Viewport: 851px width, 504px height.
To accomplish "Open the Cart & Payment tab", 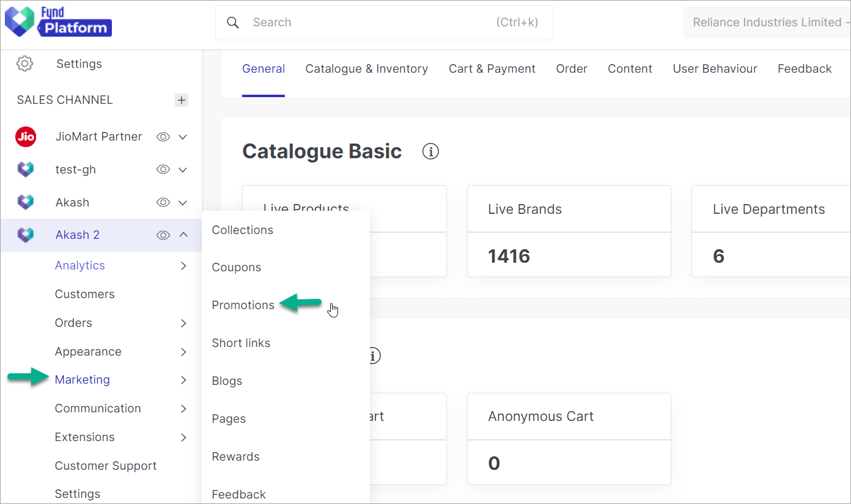I will click(x=492, y=69).
